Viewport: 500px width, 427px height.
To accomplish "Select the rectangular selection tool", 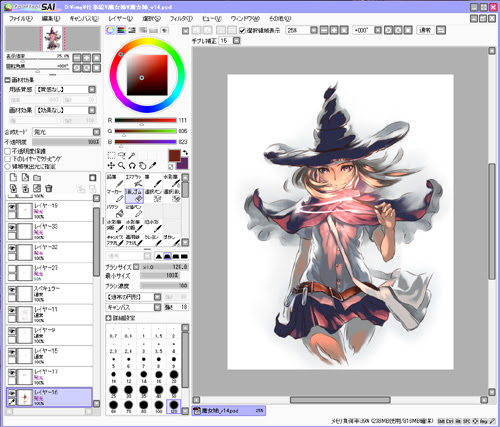I will pos(111,155).
